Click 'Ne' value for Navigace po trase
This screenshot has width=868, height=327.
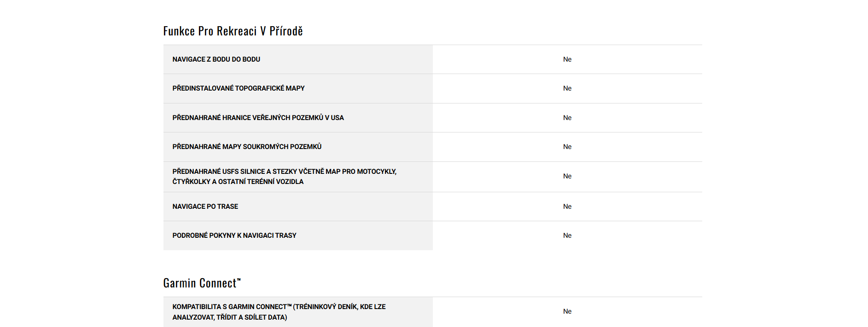567,207
